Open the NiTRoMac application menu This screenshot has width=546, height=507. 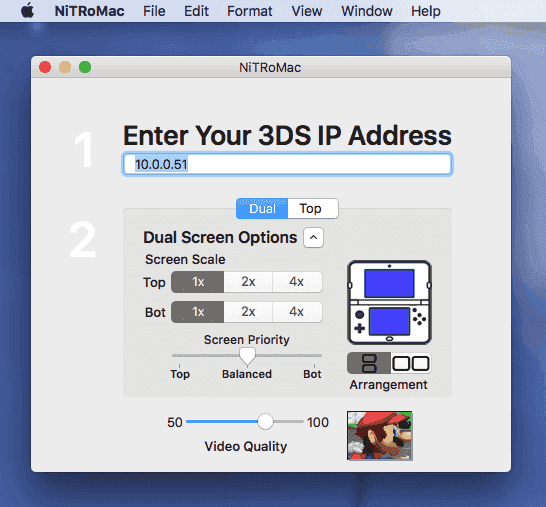[89, 11]
